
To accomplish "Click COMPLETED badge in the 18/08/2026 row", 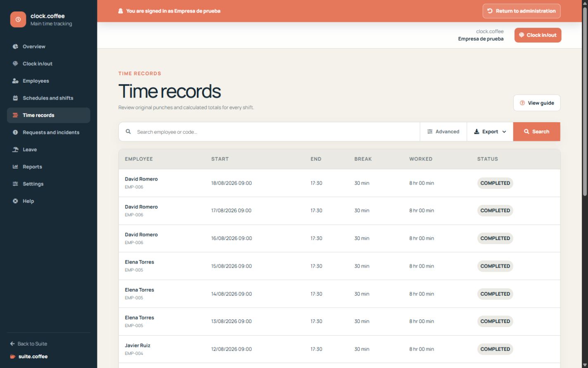I will (x=495, y=183).
